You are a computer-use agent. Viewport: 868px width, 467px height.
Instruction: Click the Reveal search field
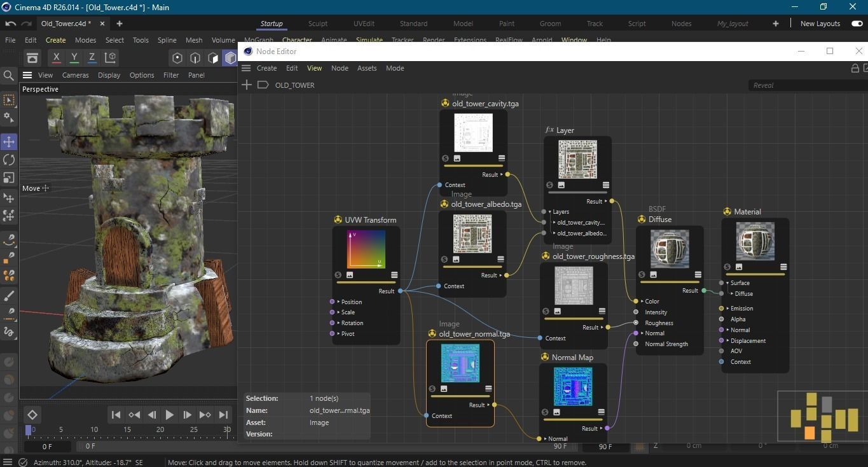tap(808, 85)
